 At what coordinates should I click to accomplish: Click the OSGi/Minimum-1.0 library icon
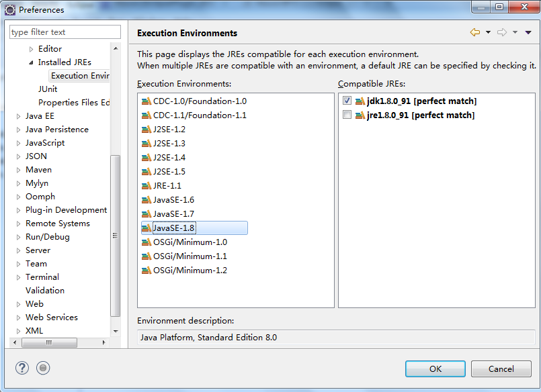pos(147,242)
